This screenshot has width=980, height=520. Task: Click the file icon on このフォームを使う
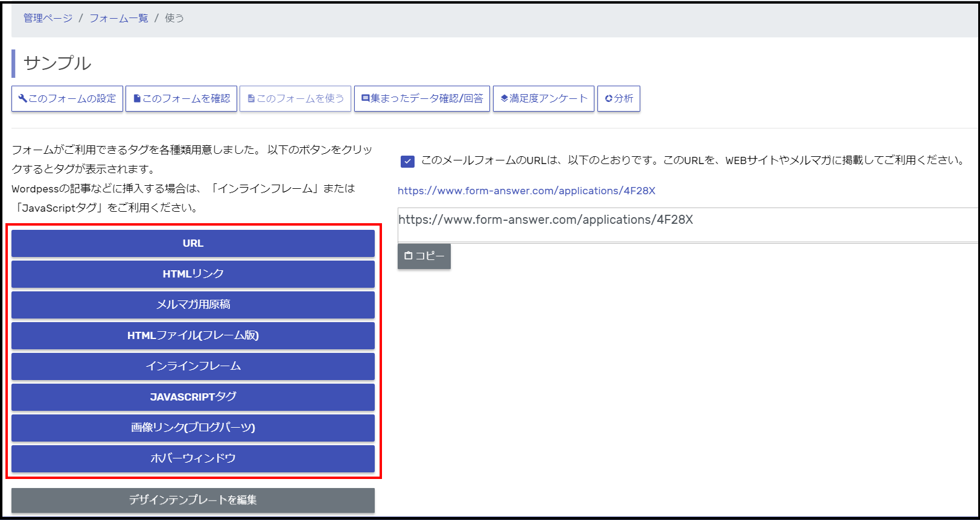point(251,98)
